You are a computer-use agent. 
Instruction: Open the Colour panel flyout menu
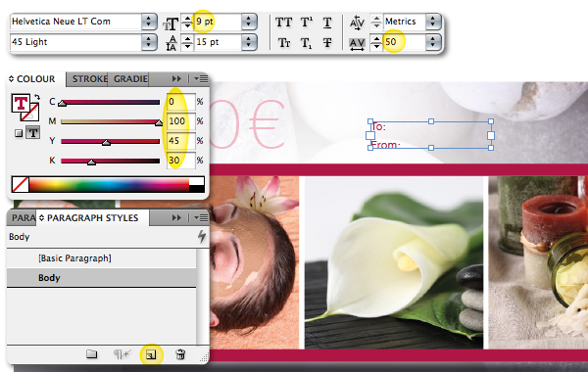click(201, 78)
